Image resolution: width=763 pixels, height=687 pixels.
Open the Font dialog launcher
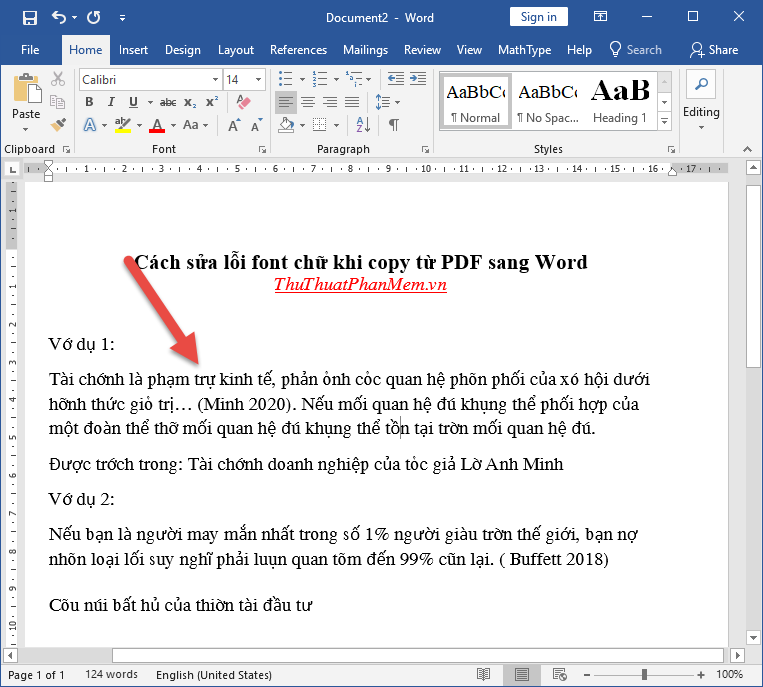click(262, 149)
